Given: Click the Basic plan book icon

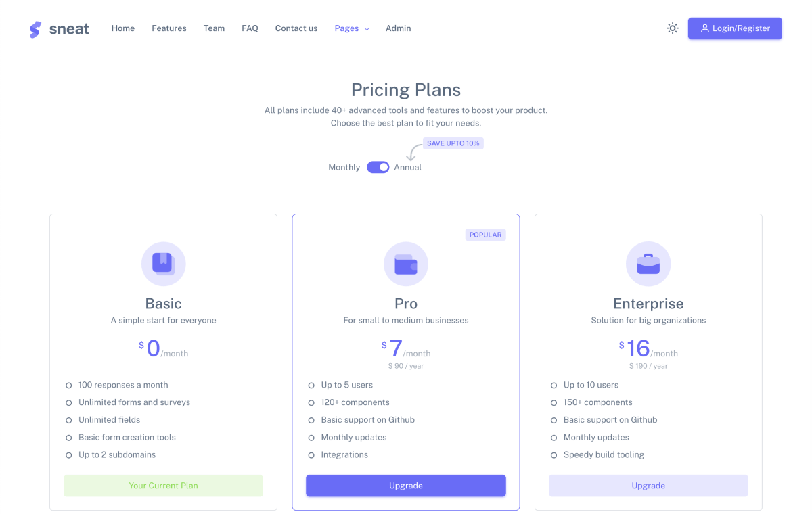Looking at the screenshot, I should click(163, 264).
